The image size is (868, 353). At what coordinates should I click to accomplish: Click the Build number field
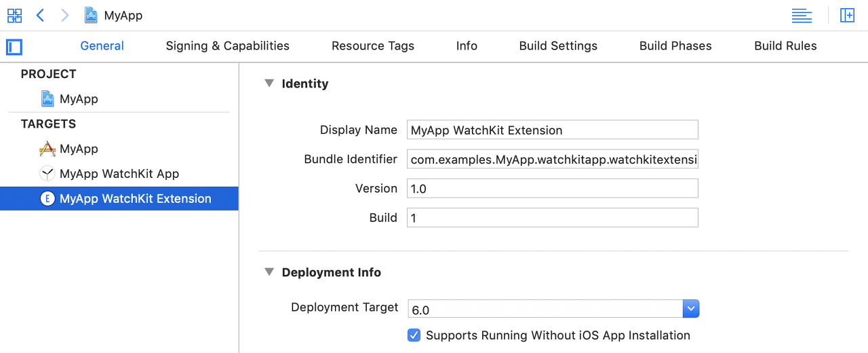553,217
